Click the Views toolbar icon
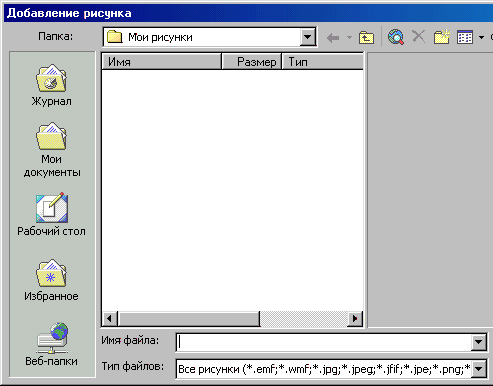The image size is (493, 386). click(465, 37)
